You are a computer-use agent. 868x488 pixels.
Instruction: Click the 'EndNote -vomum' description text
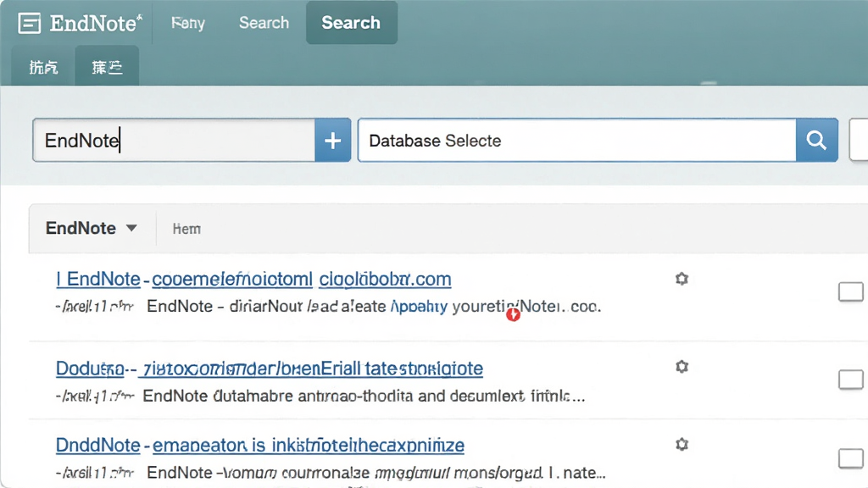[x=376, y=473]
